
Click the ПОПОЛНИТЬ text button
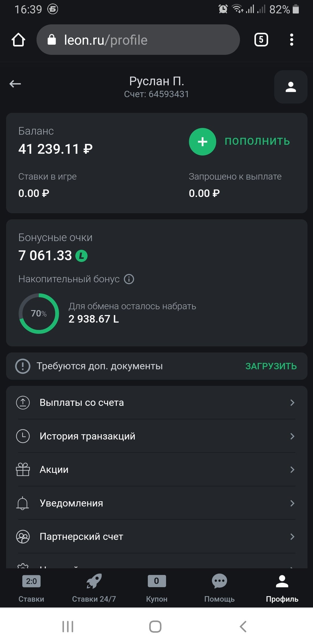[x=257, y=142]
